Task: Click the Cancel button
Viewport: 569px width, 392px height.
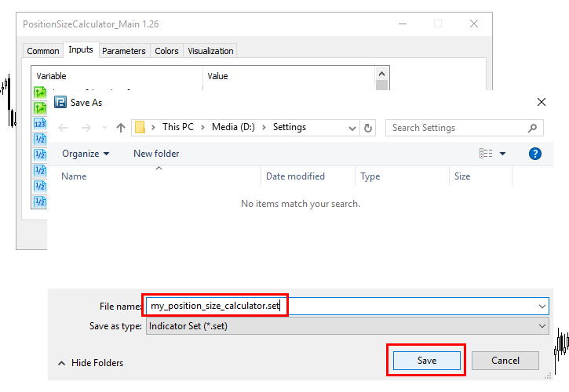Action: coord(505,361)
